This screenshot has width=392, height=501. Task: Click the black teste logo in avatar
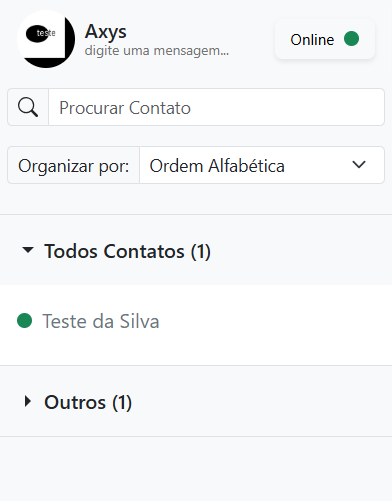tap(41, 33)
